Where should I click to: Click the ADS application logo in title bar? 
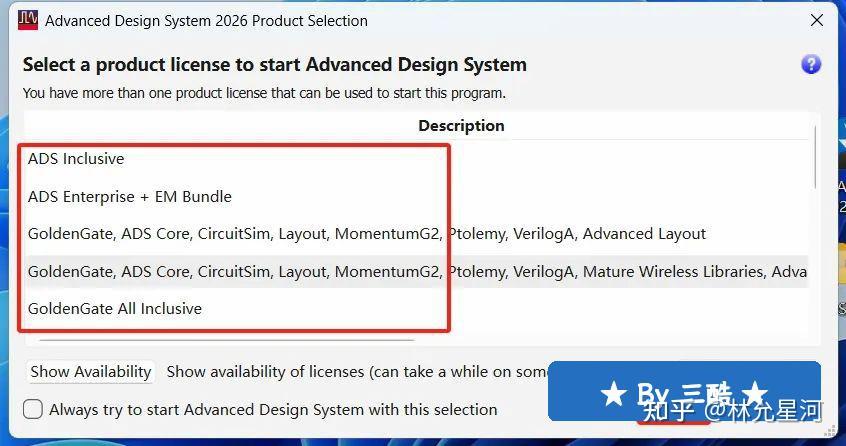29,20
